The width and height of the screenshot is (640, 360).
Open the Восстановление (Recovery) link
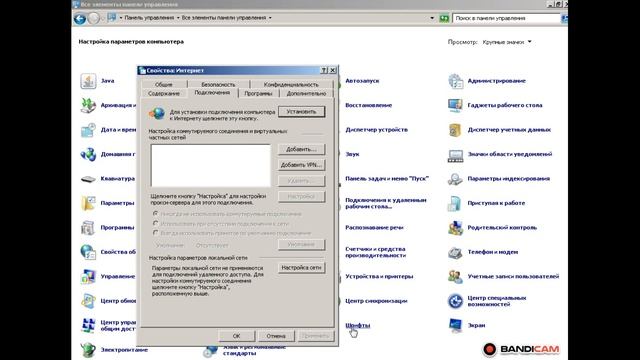(x=369, y=105)
